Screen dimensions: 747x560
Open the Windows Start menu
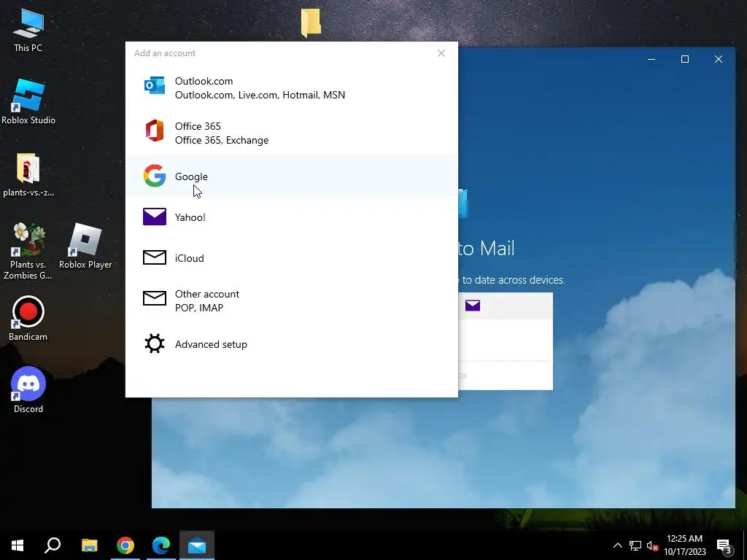[18, 545]
